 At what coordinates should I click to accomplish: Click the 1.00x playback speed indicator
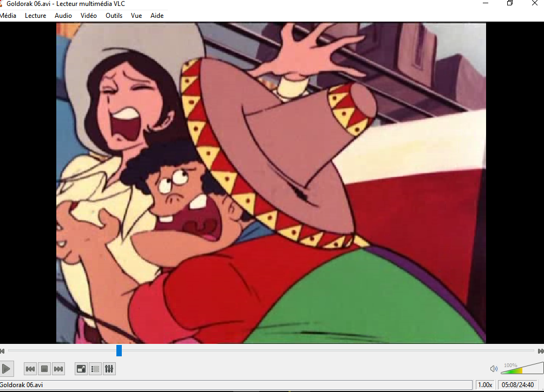pos(485,385)
